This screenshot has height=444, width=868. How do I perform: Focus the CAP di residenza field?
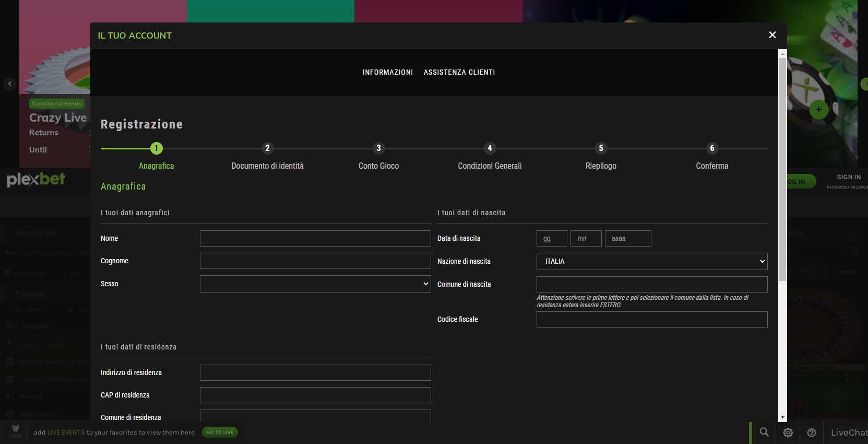click(315, 395)
